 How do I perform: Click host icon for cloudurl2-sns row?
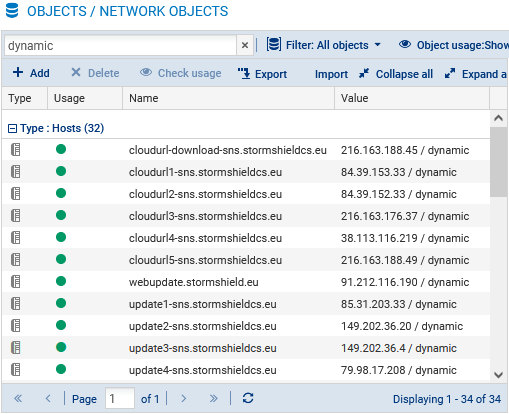(x=16, y=194)
